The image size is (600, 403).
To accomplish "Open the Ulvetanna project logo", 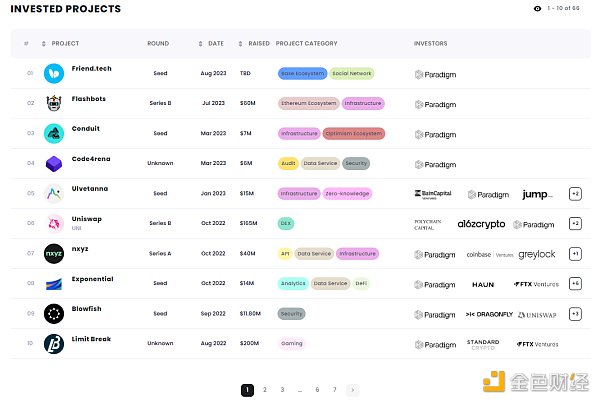I will point(54,193).
